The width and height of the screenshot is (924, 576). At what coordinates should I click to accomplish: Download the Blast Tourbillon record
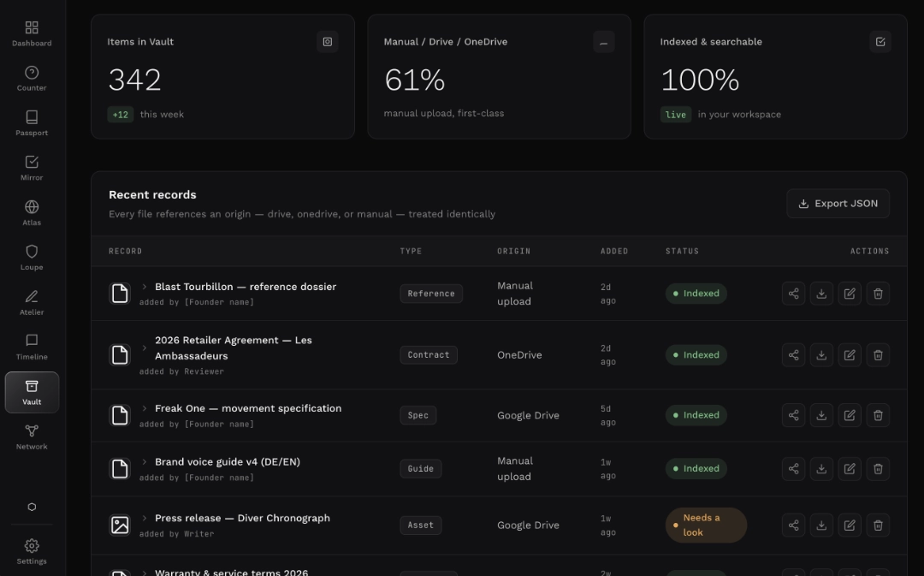(x=821, y=294)
